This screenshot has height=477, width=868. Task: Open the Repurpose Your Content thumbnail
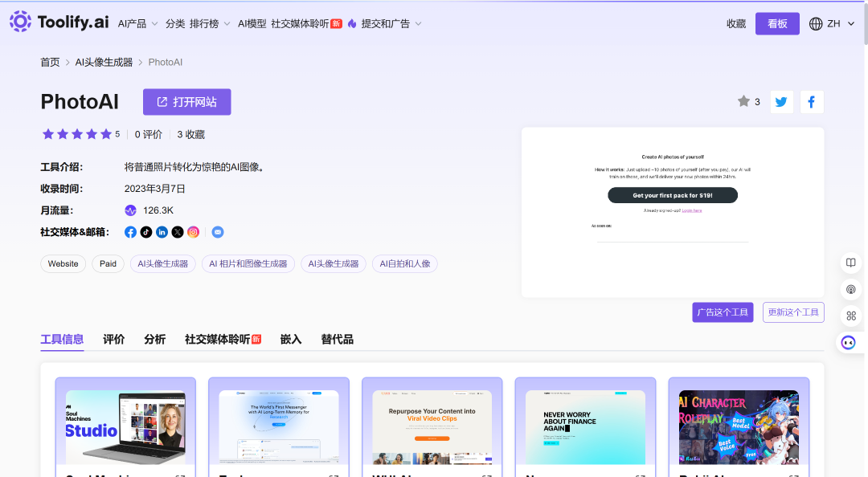pos(432,427)
